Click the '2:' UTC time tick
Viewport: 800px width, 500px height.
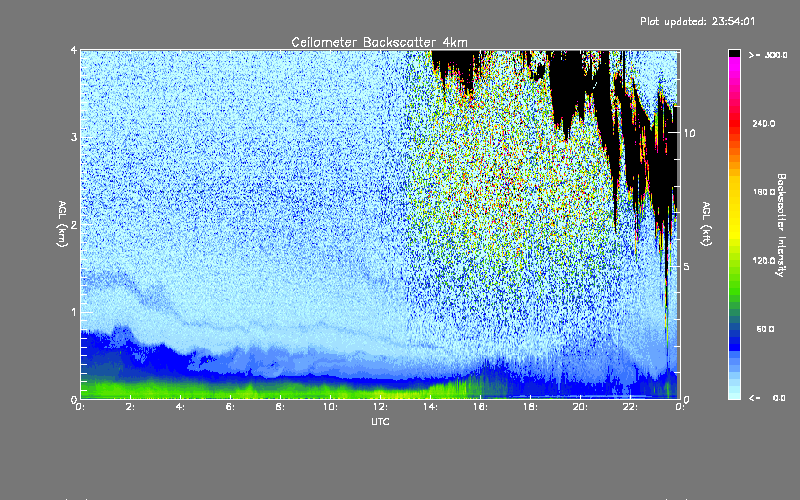[130, 407]
